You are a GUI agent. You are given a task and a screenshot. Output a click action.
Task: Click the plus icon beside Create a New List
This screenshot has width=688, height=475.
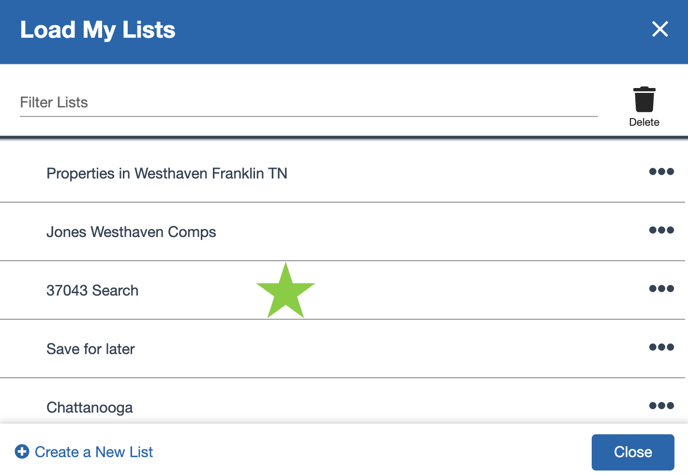point(22,451)
